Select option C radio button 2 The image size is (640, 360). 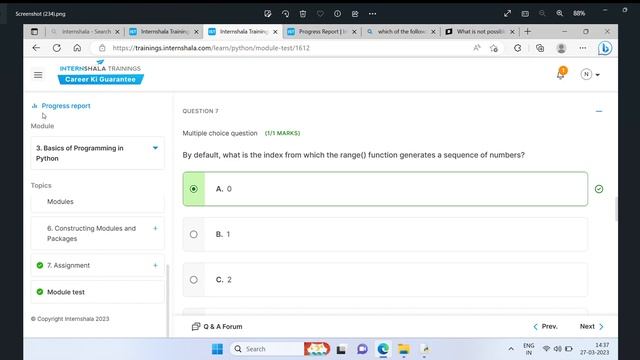point(193,280)
